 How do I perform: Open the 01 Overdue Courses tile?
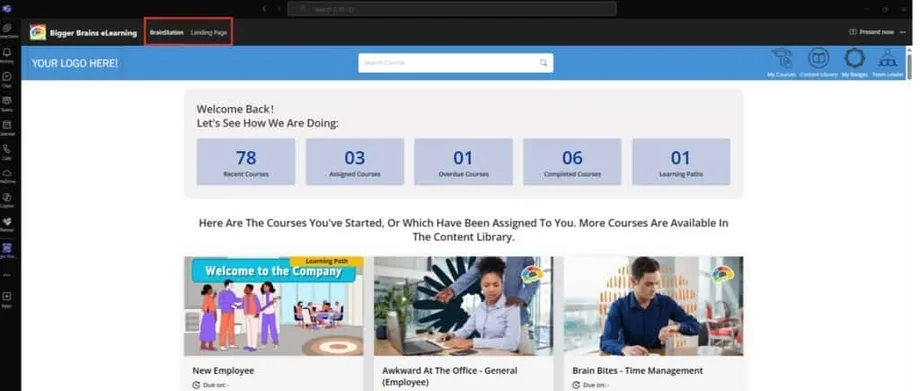[463, 161]
